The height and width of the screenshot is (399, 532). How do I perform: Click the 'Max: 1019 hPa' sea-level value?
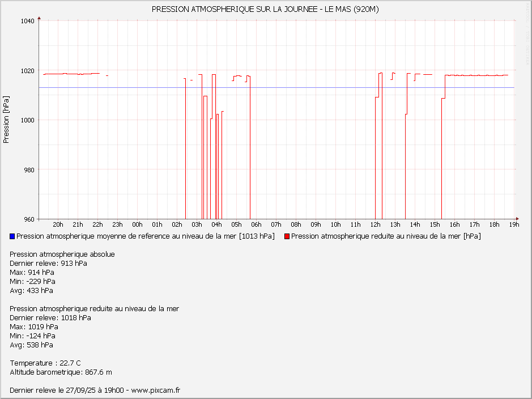34,327
